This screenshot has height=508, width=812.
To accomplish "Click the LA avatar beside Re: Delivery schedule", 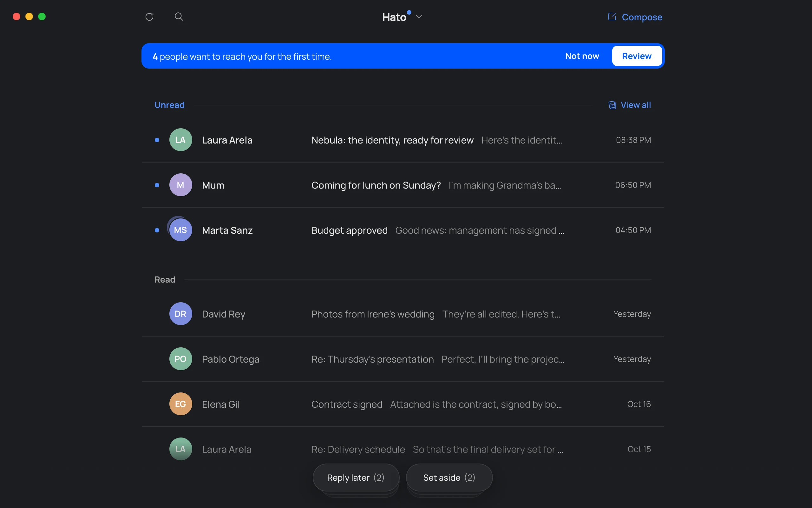I will click(x=180, y=449).
